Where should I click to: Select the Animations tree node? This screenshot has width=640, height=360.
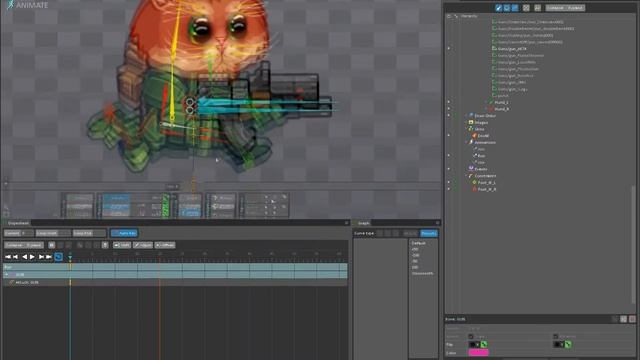coord(485,142)
